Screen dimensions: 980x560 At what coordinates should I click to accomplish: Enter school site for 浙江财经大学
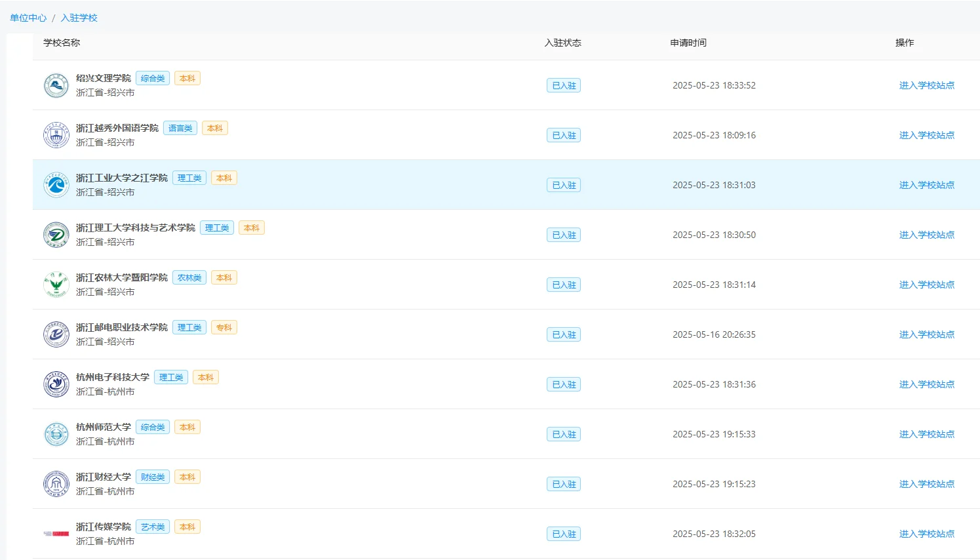(x=927, y=484)
